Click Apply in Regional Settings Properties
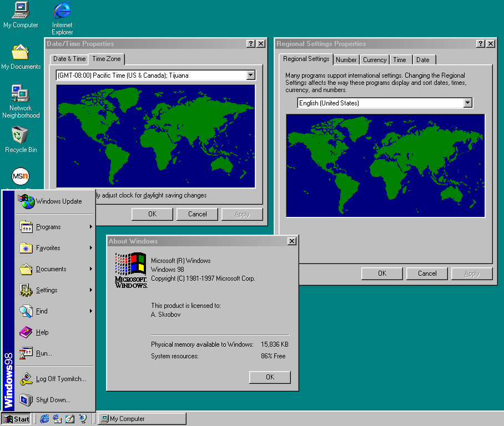Screen dimensions: 504x426 point(472,273)
